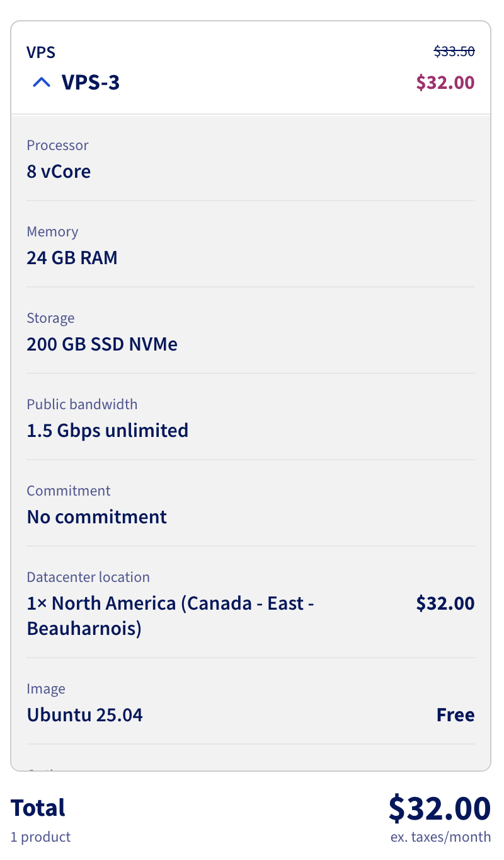Click the Total heading
504x860 pixels.
tap(38, 808)
